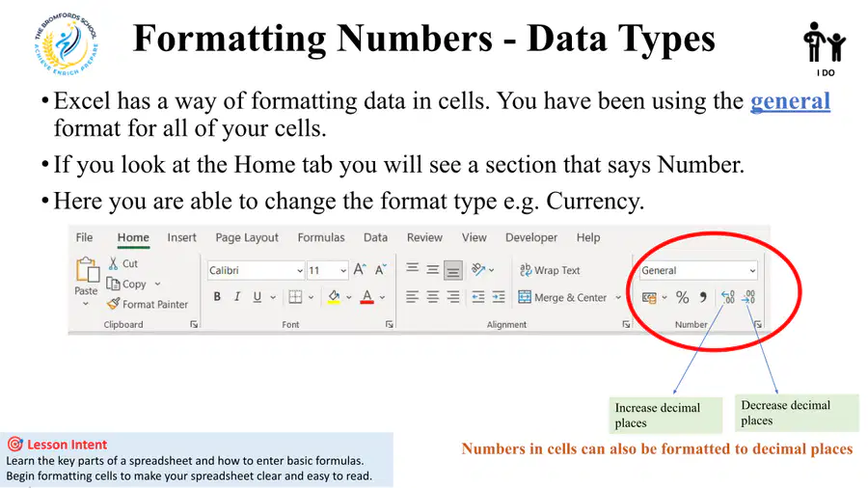
Task: Click the Copy button
Action: [x=126, y=284]
